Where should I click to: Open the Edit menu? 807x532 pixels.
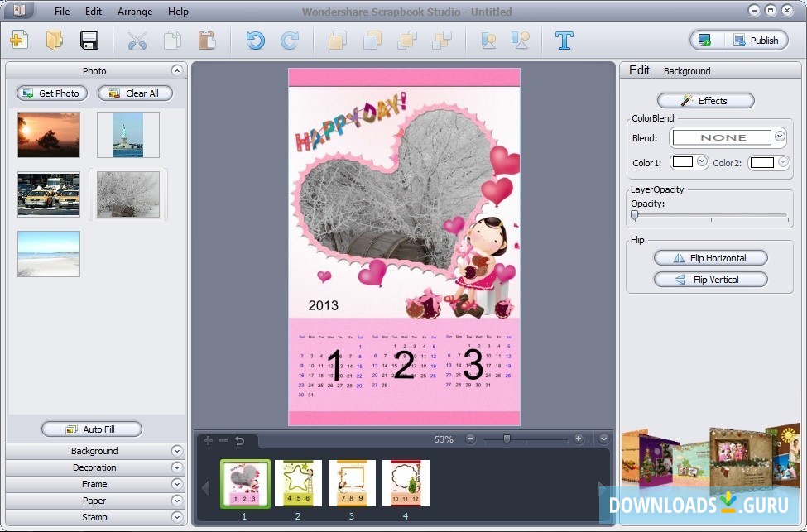coord(94,12)
